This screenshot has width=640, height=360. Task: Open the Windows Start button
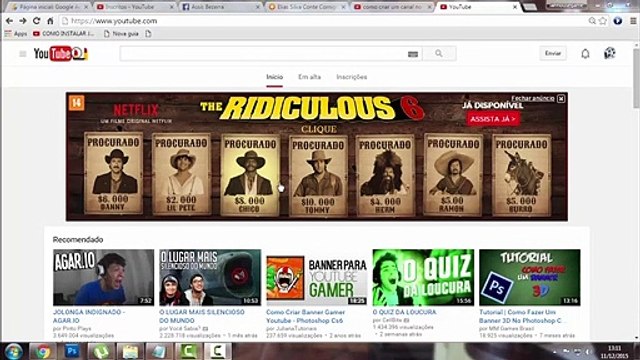(13, 351)
